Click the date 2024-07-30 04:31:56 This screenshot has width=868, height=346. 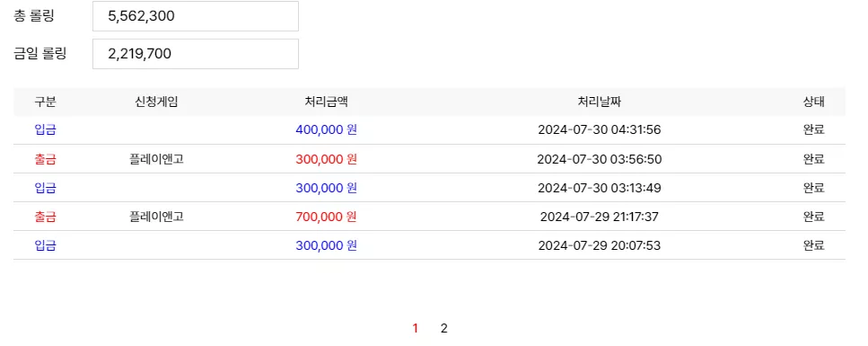(600, 129)
